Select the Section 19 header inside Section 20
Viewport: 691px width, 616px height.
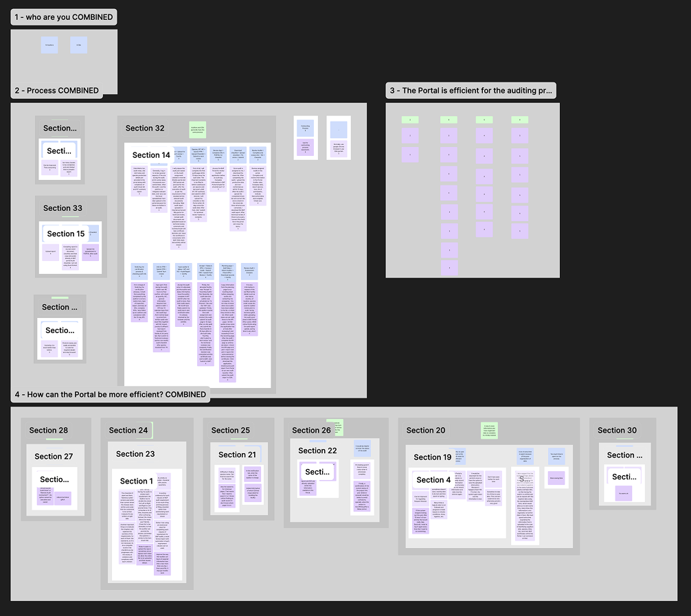(x=433, y=457)
